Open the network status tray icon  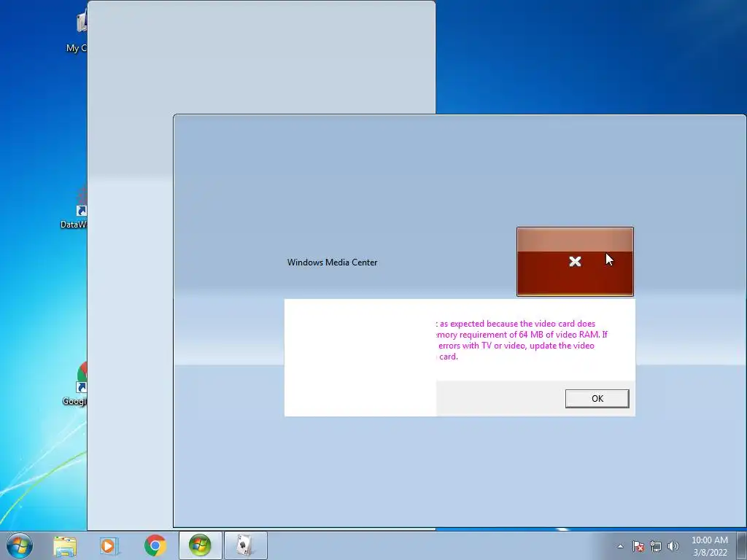[x=656, y=546]
